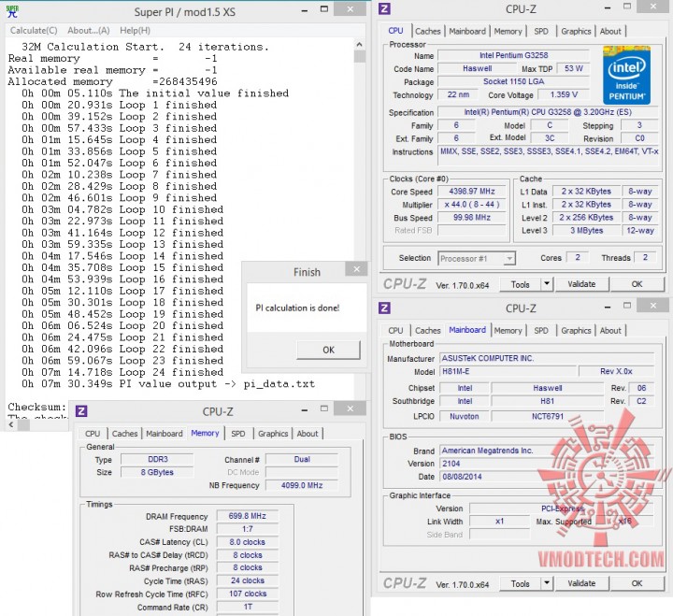Click the pi_data.txt output line
673x616 pixels.
(168, 384)
